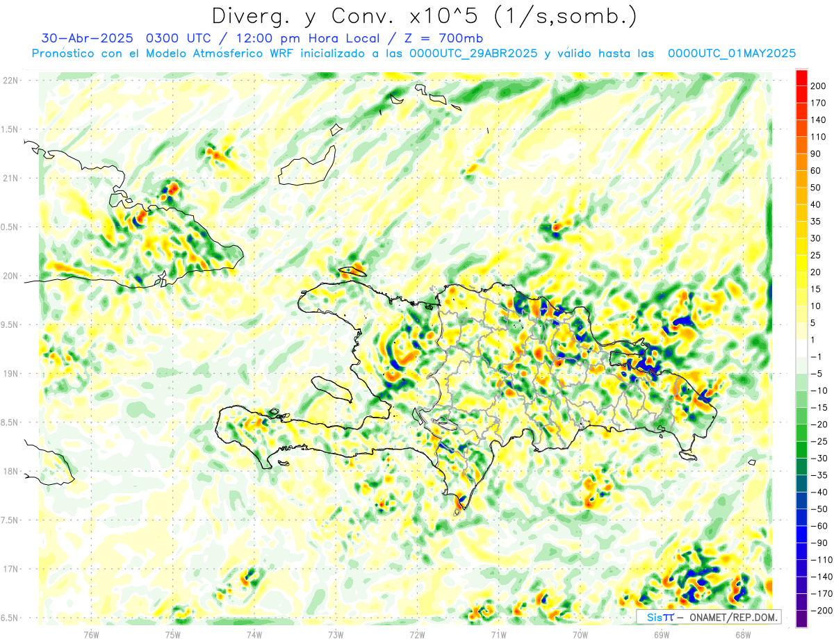The image size is (834, 644).
Task: Click the '7.5N' latitude label
Action: point(10,520)
